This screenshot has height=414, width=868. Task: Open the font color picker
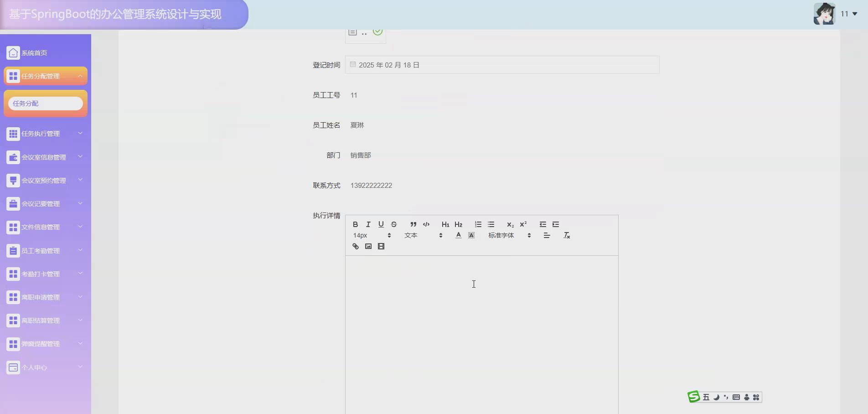coord(458,235)
